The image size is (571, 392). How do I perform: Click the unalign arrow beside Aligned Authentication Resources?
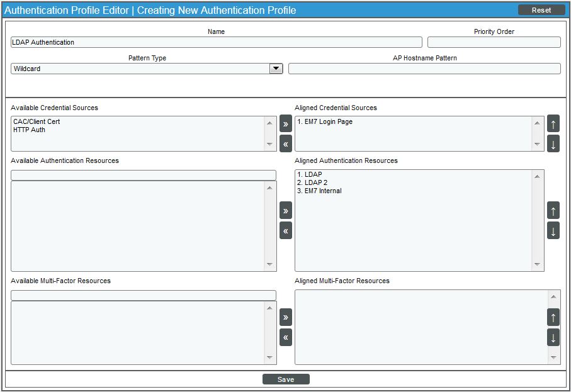tap(285, 231)
